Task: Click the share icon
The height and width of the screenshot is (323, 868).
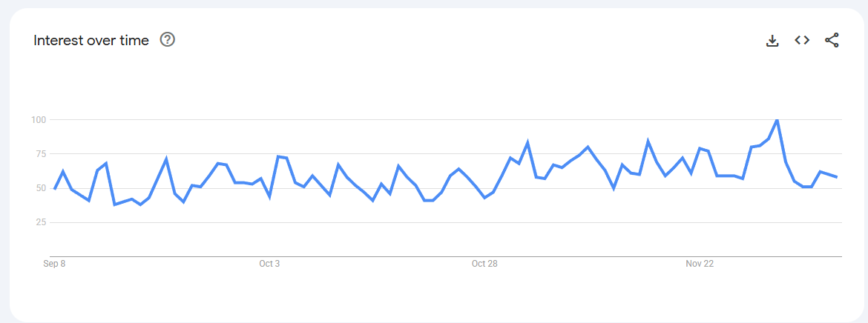Action: [832, 41]
